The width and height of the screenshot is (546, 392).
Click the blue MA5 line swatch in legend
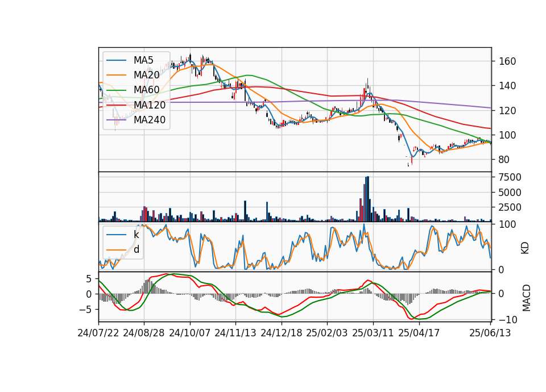pos(117,60)
